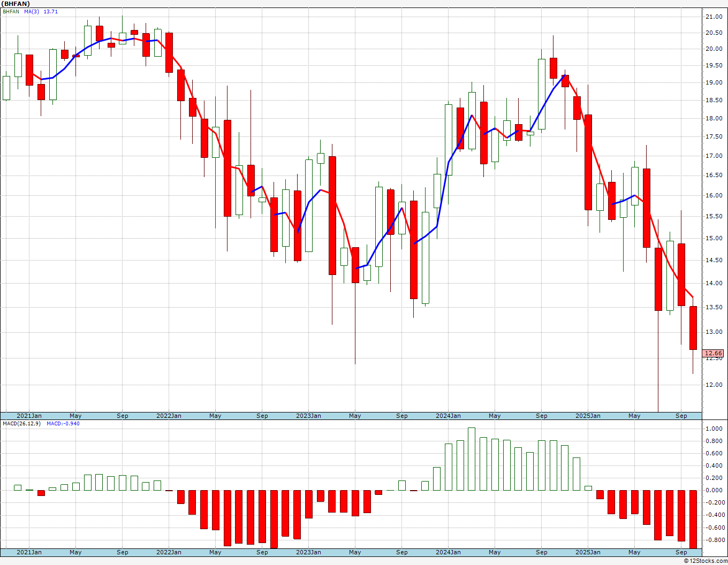Click 2023Jan on the MACD panel time axis
Screen dimensions: 728x565
[308, 552]
